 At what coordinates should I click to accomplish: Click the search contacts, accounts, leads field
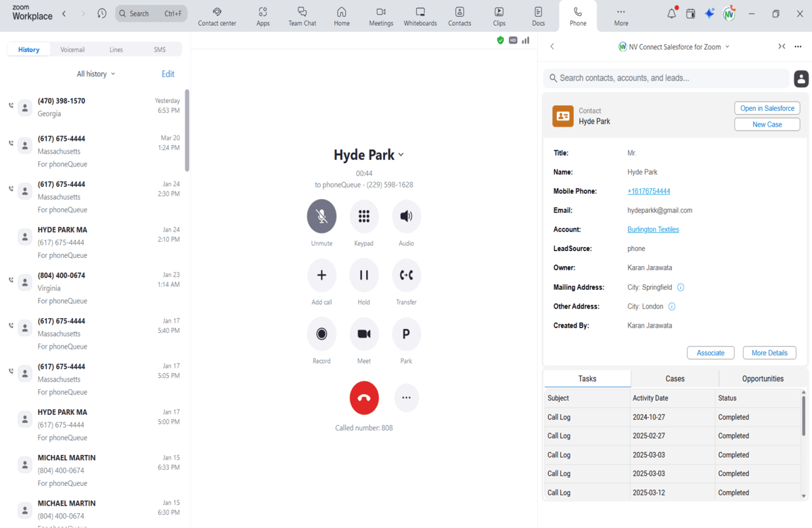667,79
